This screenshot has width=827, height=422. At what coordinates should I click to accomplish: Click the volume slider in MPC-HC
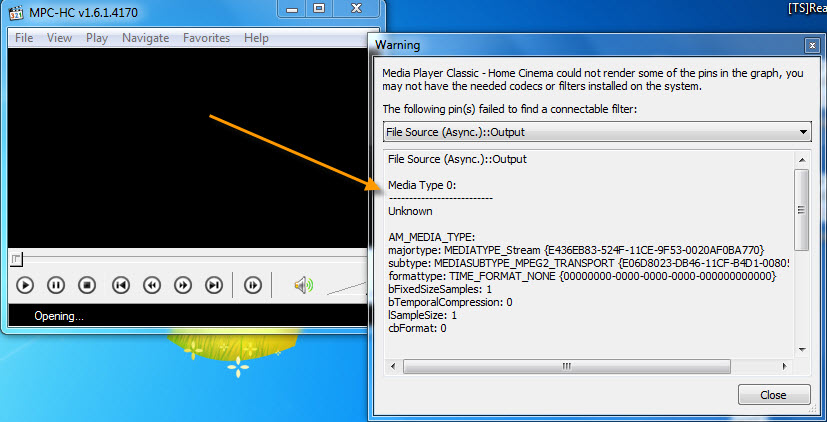click(346, 288)
